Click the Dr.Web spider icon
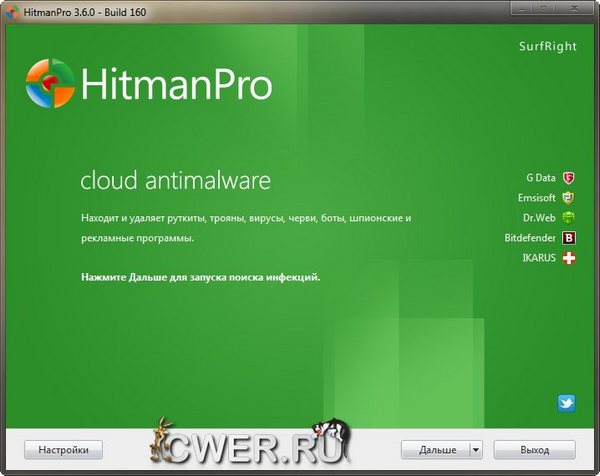The height and width of the screenshot is (476, 600). 569,218
